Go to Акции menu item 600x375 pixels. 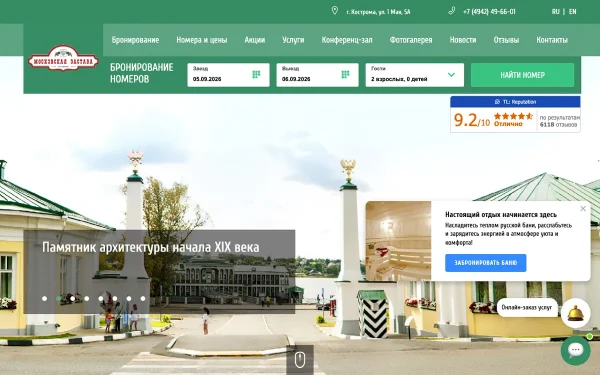[255, 40]
